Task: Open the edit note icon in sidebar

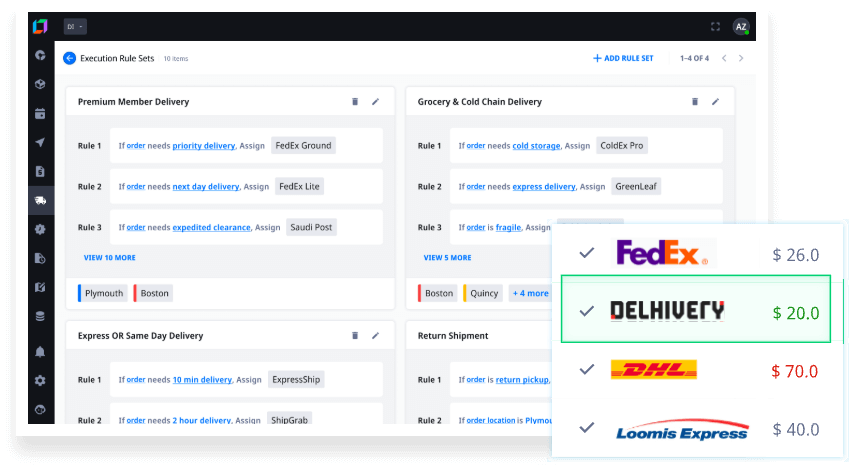Action: click(40, 287)
